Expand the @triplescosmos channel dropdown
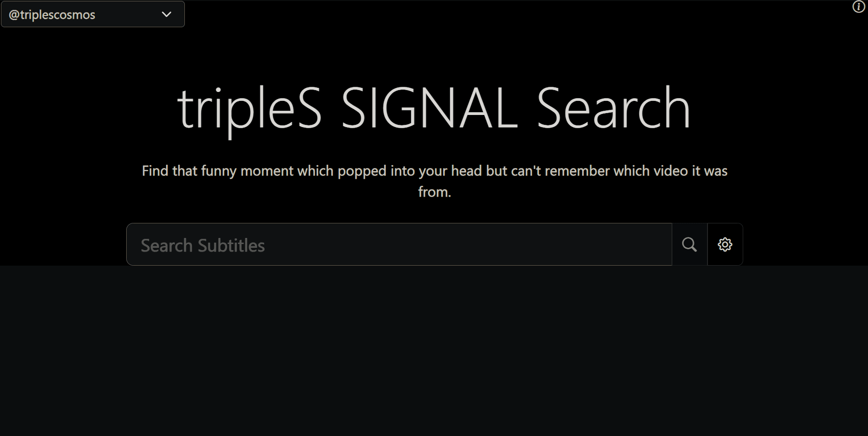 (93, 14)
